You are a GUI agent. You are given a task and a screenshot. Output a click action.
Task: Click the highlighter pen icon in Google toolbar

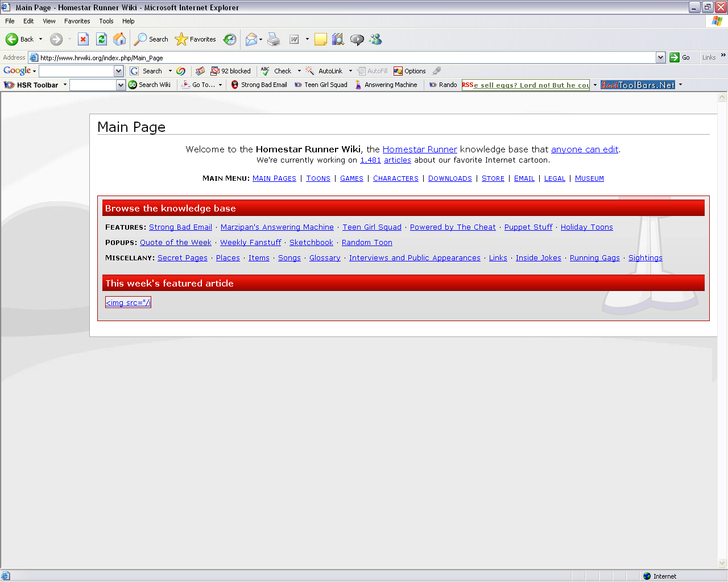point(436,71)
